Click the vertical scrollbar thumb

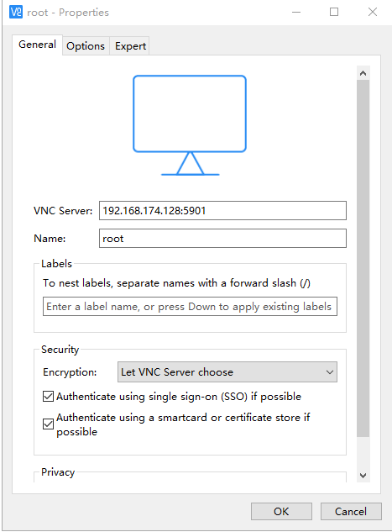(x=363, y=259)
